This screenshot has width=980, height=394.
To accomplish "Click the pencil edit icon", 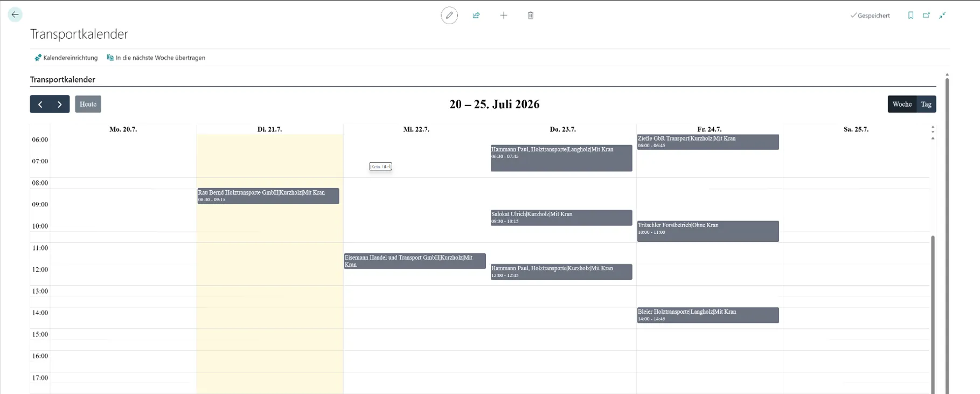I will [x=449, y=16].
